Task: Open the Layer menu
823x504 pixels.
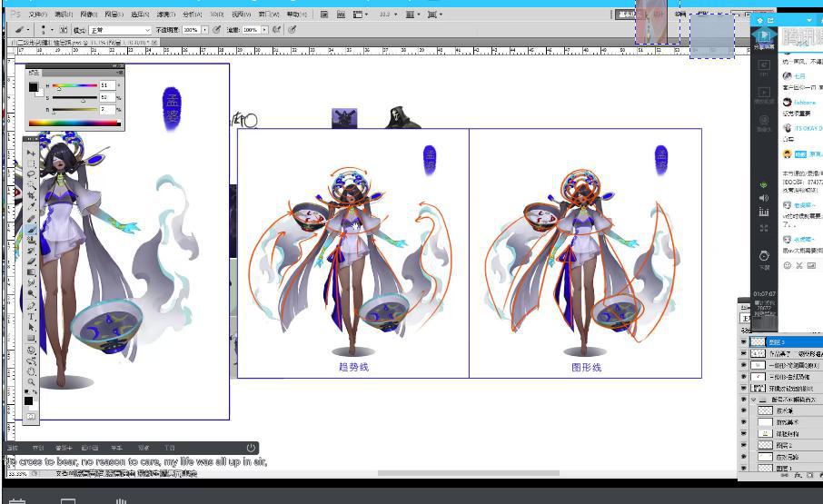Action: (x=114, y=15)
